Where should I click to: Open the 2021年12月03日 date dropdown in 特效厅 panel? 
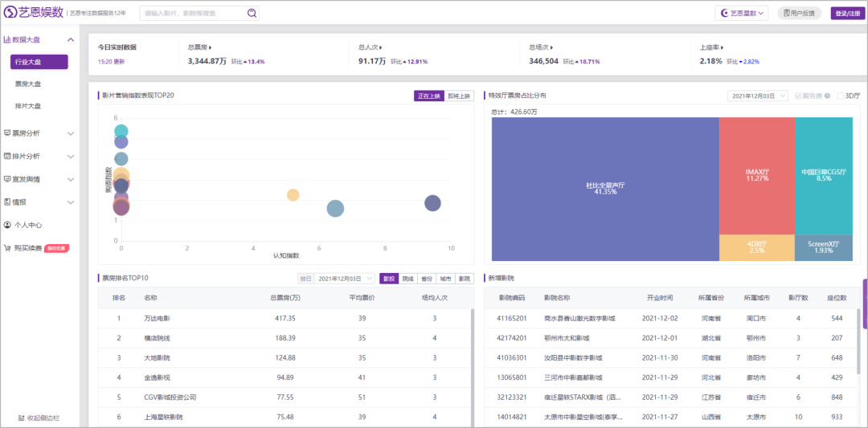[757, 96]
